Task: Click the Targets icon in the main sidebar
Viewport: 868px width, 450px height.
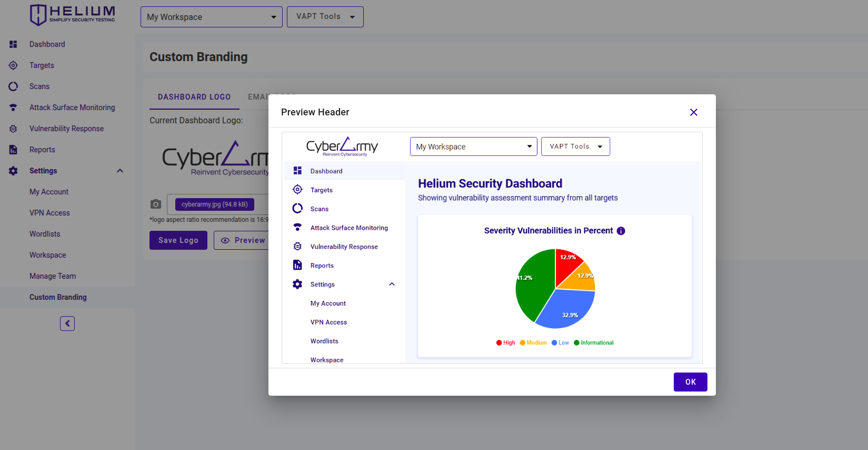Action: pyautogui.click(x=13, y=65)
